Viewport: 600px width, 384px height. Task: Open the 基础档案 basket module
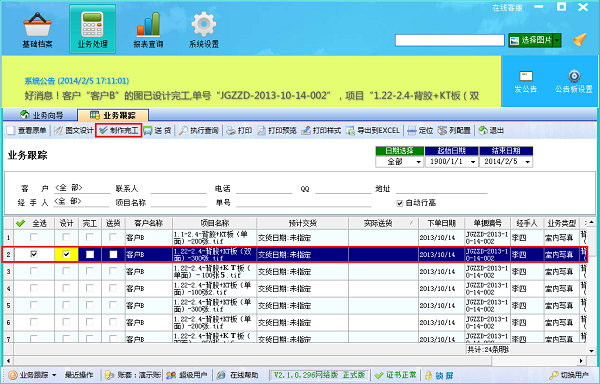tap(37, 30)
